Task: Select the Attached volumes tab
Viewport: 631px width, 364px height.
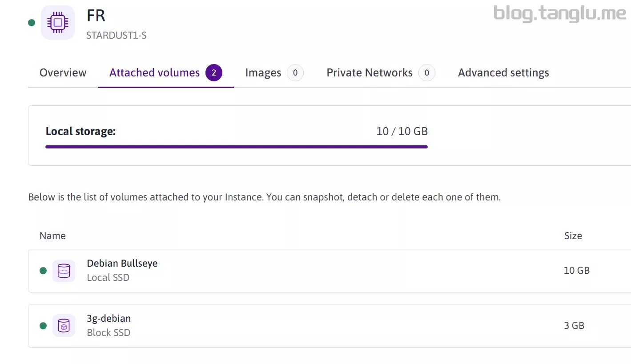Action: pyautogui.click(x=155, y=73)
